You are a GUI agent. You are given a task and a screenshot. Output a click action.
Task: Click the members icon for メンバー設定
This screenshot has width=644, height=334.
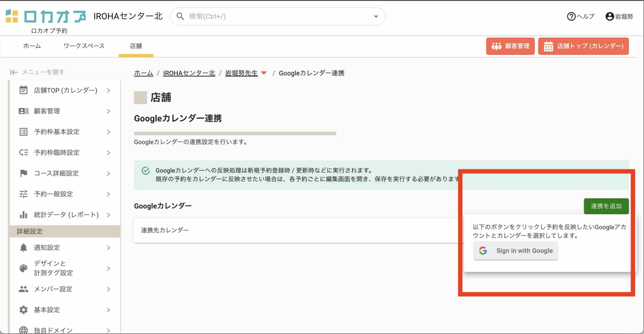point(23,289)
